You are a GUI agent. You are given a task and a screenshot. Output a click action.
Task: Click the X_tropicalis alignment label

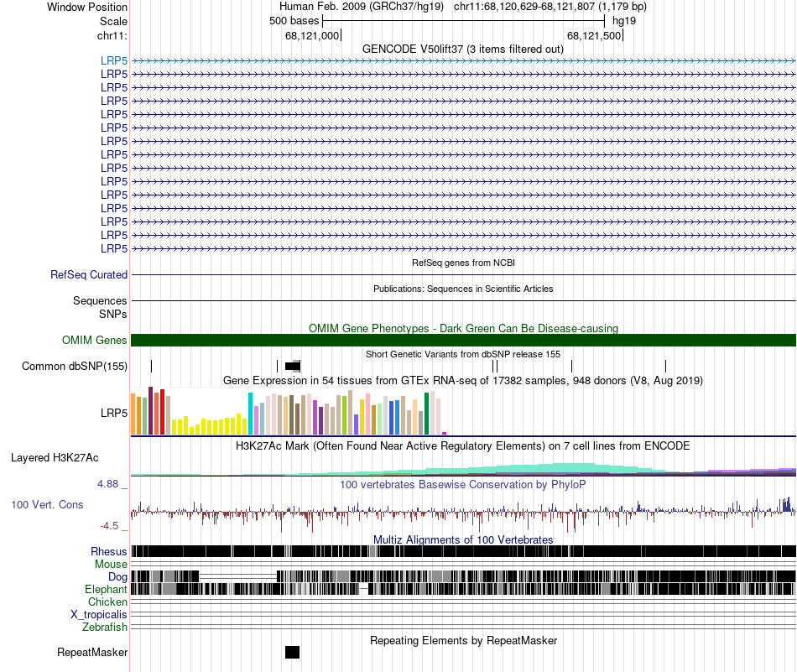point(99,615)
